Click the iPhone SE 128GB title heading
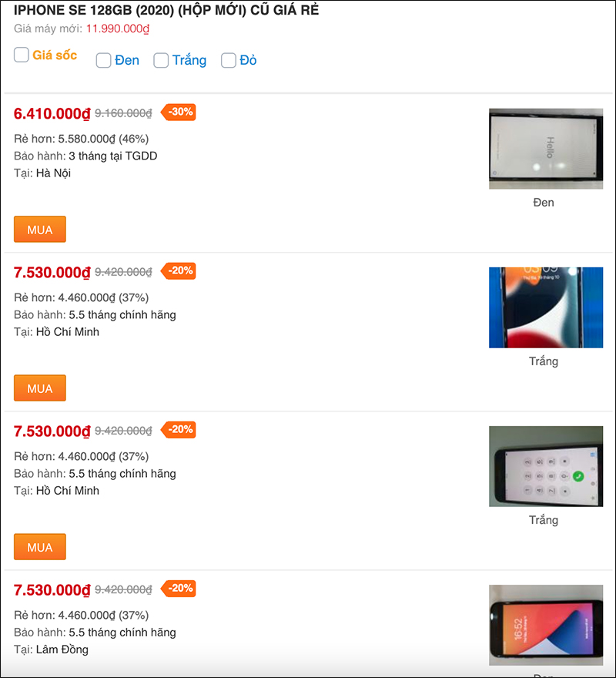Screen dimensions: 616x678 point(166,10)
